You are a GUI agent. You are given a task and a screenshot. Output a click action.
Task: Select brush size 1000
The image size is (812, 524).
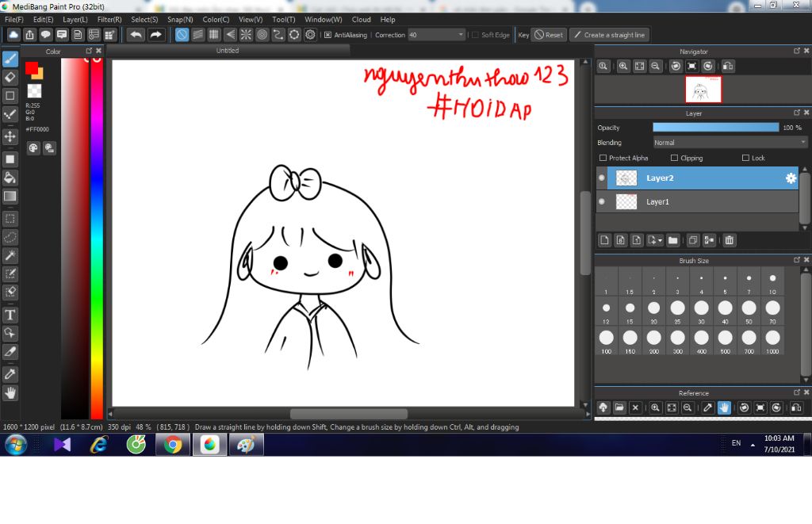[772, 341]
